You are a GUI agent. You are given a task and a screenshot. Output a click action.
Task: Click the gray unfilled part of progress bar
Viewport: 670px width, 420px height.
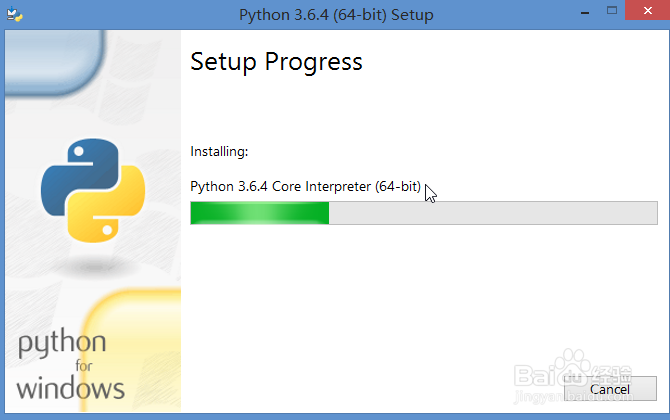pyautogui.click(x=493, y=213)
